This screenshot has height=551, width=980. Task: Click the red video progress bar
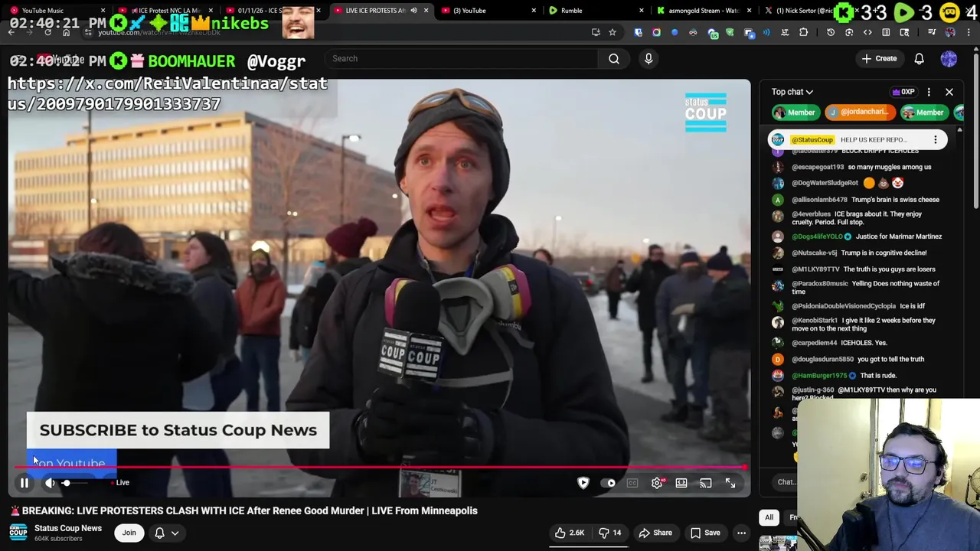click(379, 467)
